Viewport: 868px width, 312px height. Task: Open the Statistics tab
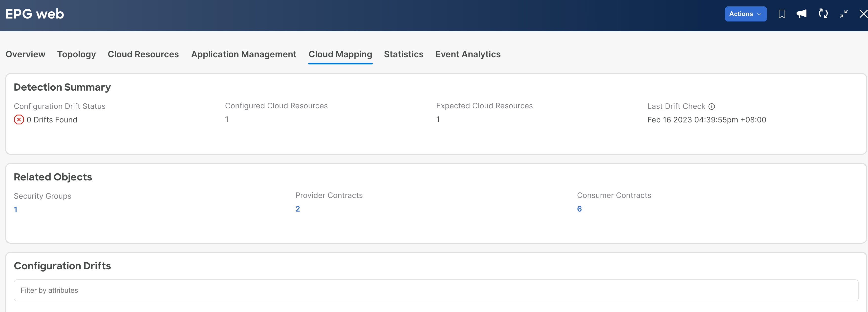coord(403,54)
